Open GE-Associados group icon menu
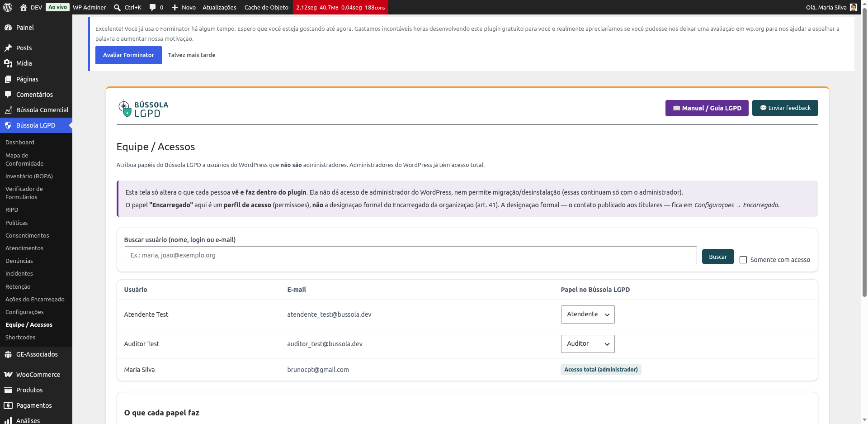Screen dimensions: 868x424 point(8,354)
